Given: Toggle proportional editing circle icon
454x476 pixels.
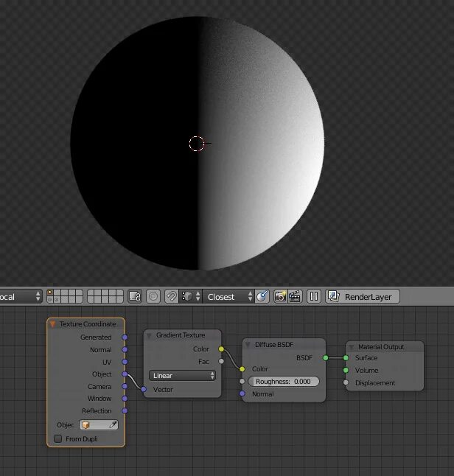Looking at the screenshot, I should (153, 297).
